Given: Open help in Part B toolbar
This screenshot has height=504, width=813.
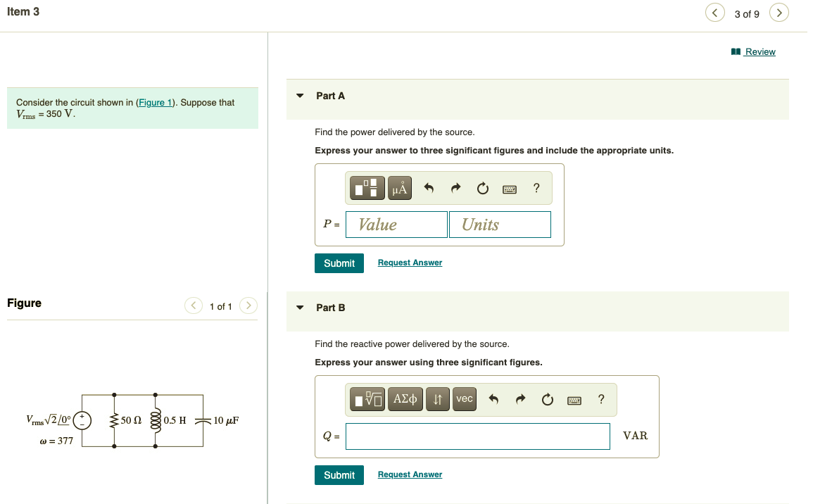Looking at the screenshot, I should [x=601, y=399].
